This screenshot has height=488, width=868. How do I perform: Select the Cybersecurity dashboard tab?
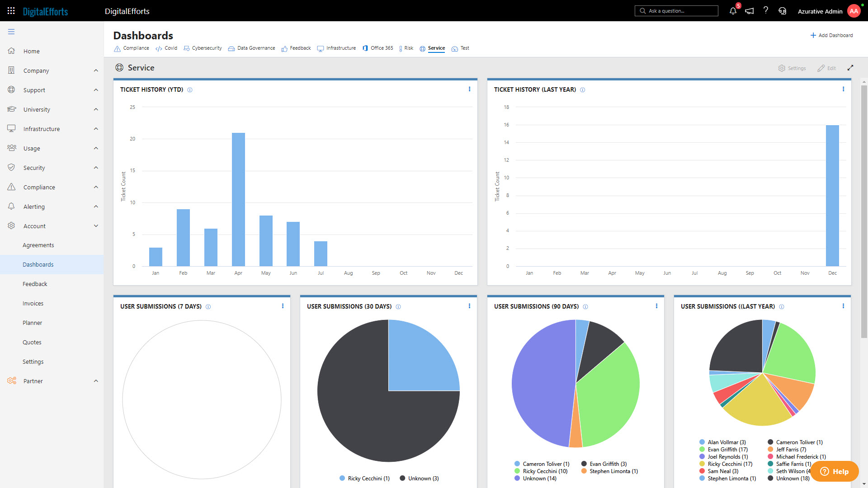pos(207,48)
